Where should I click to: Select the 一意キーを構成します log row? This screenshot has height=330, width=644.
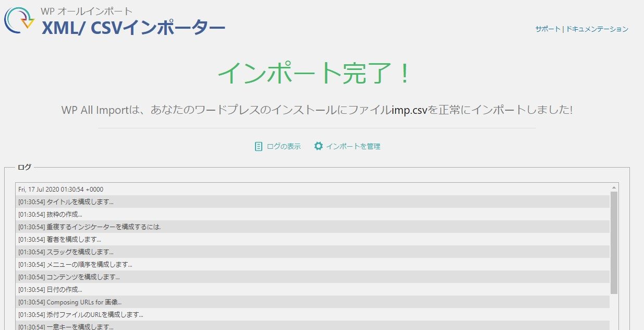pyautogui.click(x=312, y=325)
